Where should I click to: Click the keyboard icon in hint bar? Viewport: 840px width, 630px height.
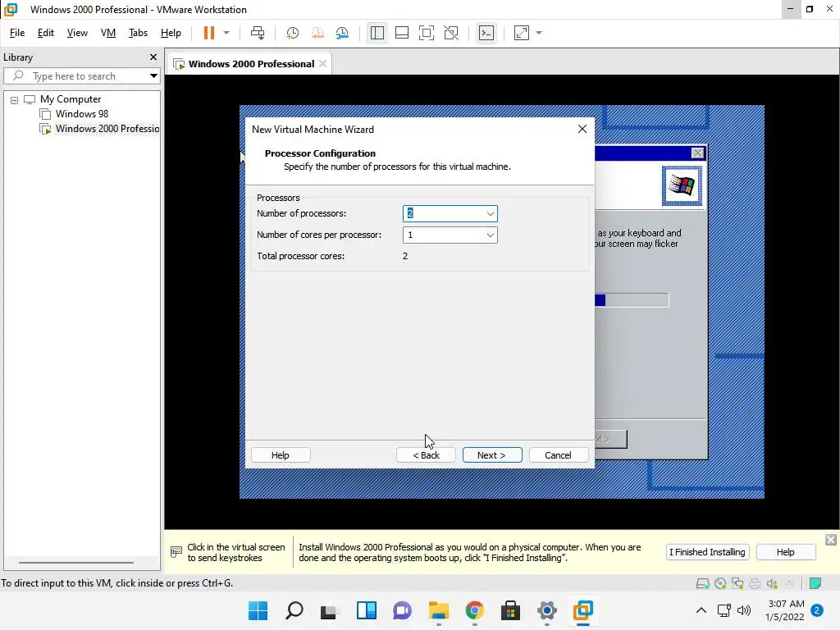[176, 552]
